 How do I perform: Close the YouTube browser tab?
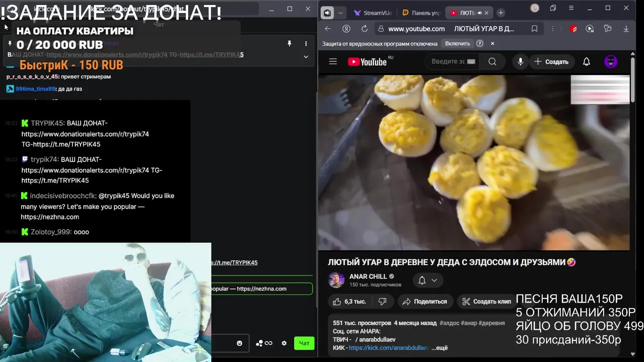tap(487, 13)
